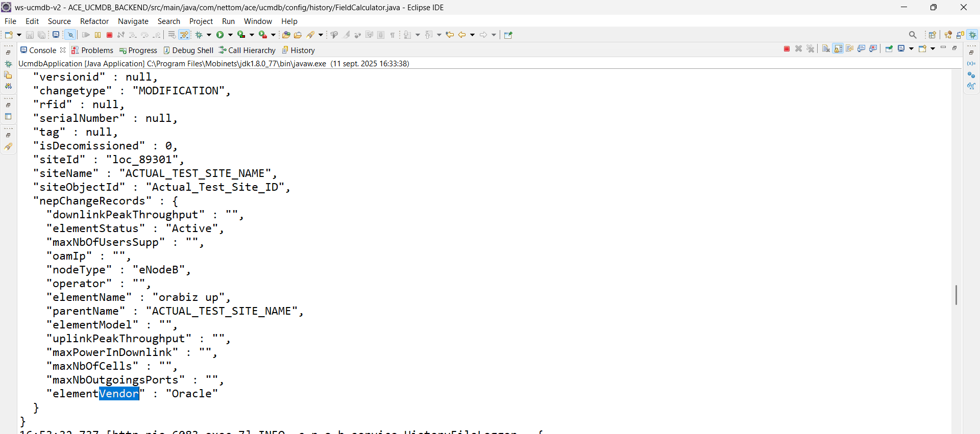Click the console vertical scrollbar thumb
This screenshot has width=980, height=434.
(956, 295)
